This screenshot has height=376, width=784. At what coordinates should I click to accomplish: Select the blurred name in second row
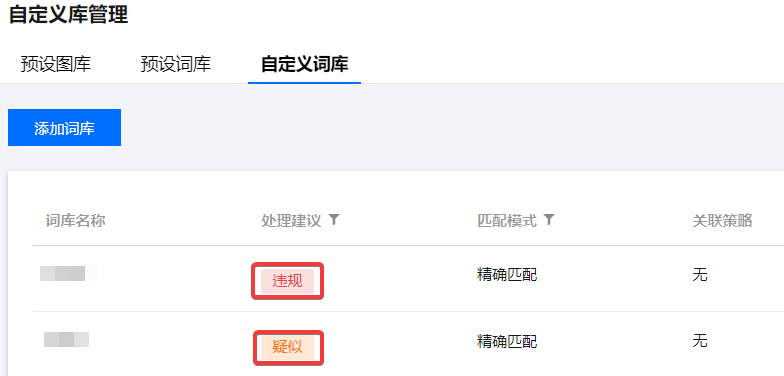tap(66, 340)
